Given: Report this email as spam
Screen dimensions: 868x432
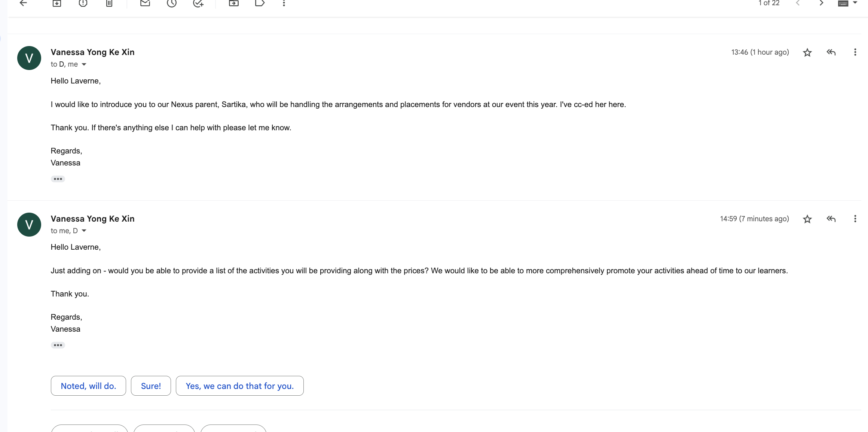Looking at the screenshot, I should pos(83,3).
